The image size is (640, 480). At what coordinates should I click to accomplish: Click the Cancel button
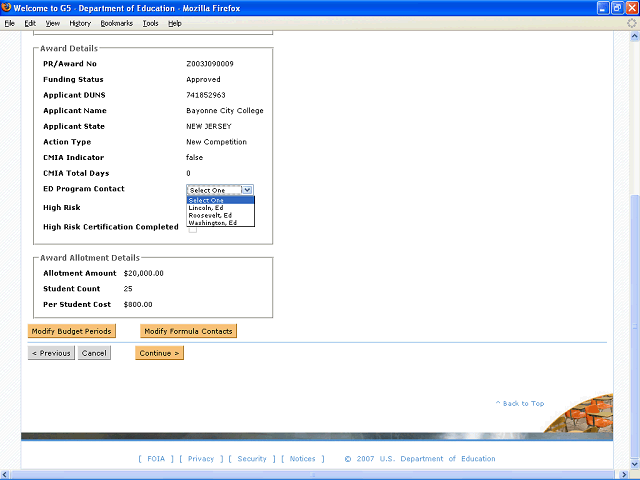click(x=94, y=353)
